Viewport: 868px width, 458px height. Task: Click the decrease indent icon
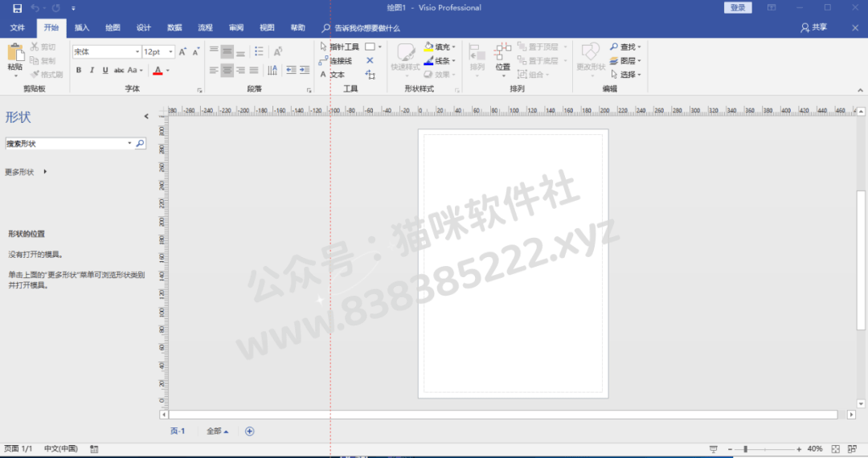(291, 70)
